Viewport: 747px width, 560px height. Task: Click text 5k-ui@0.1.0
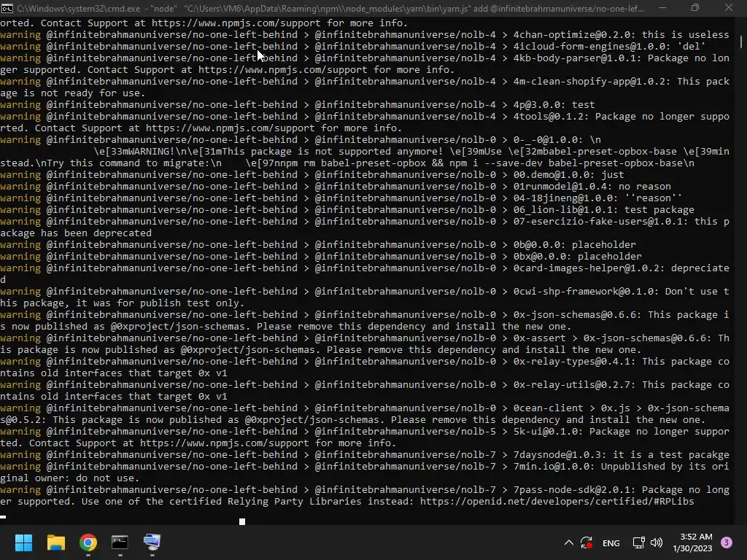548,432
